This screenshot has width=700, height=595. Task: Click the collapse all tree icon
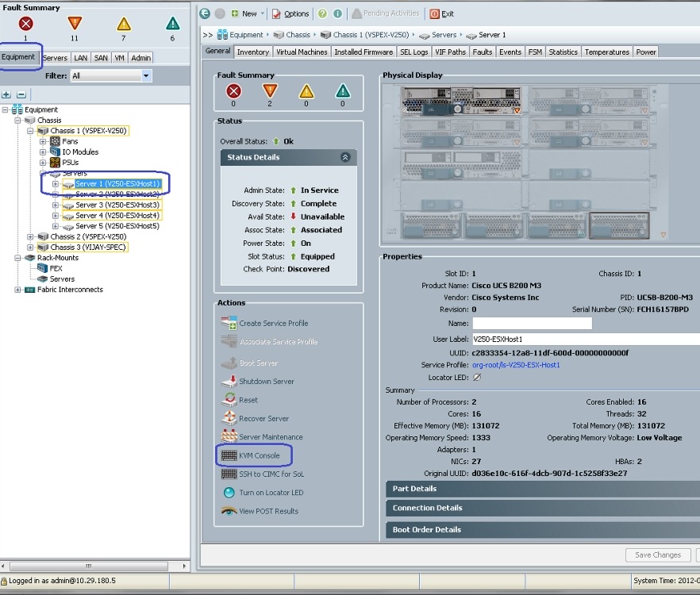[x=21, y=94]
